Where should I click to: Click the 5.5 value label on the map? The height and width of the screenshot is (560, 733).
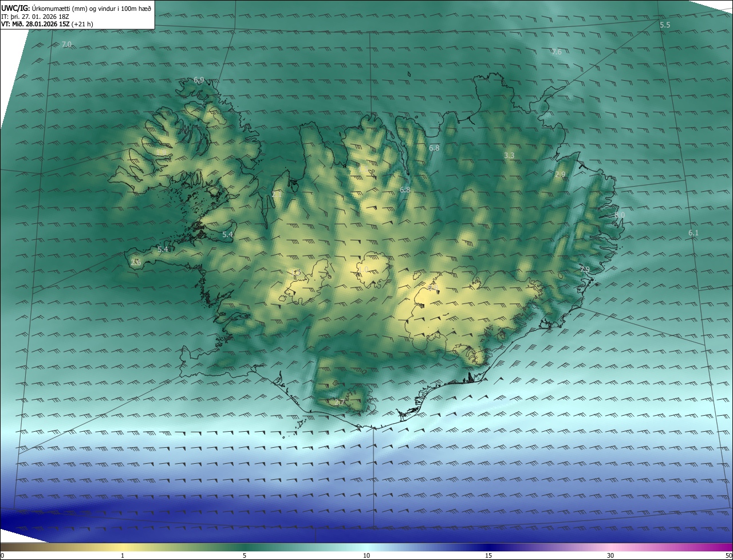(665, 25)
